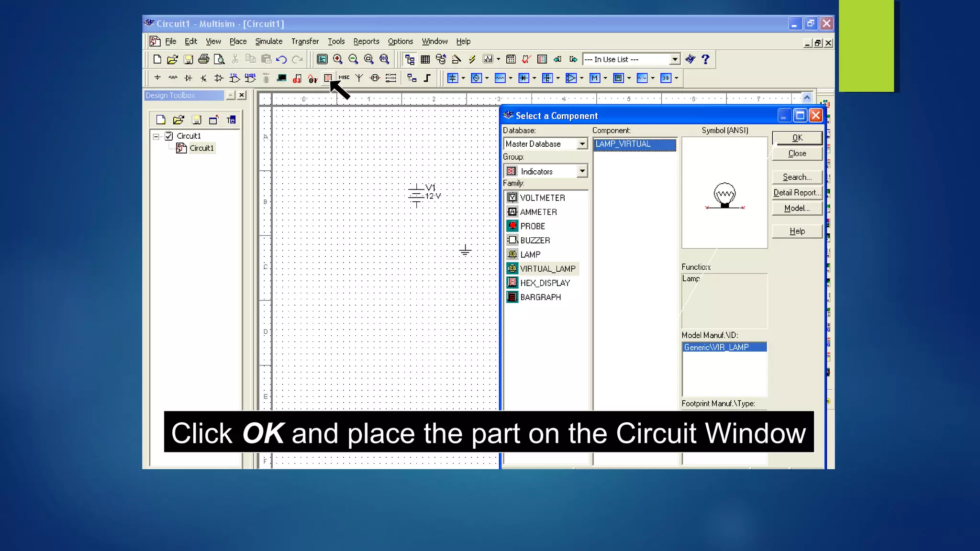Click OK in Select a Component dialog

pos(797,138)
